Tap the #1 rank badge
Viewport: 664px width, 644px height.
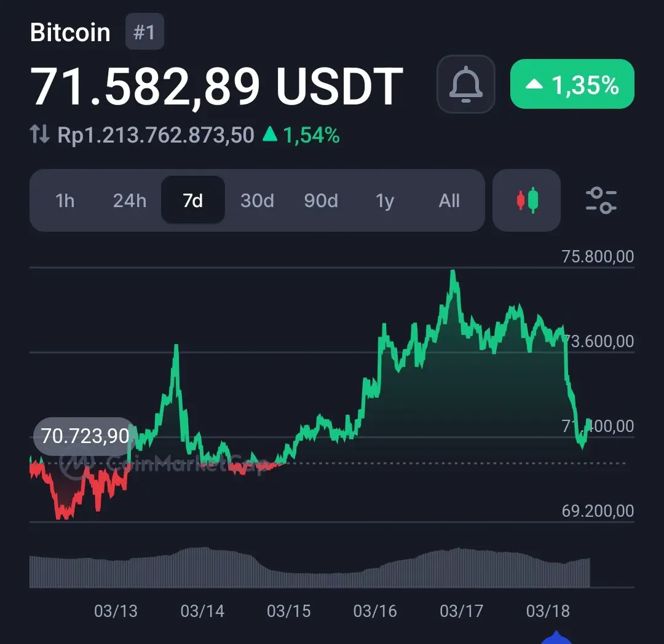(144, 32)
